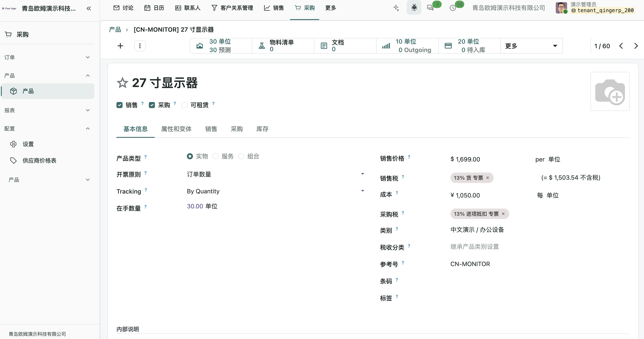Screen dimensions: 644x339
Task: Switch to the 库存 tab
Action: coord(262,129)
